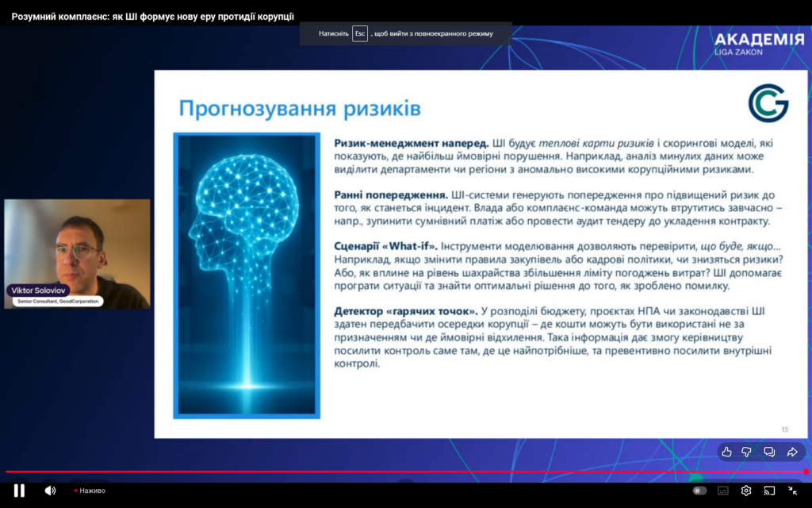Click the GoodCorporation logo on the slide
This screenshot has height=508, width=812.
[x=768, y=104]
